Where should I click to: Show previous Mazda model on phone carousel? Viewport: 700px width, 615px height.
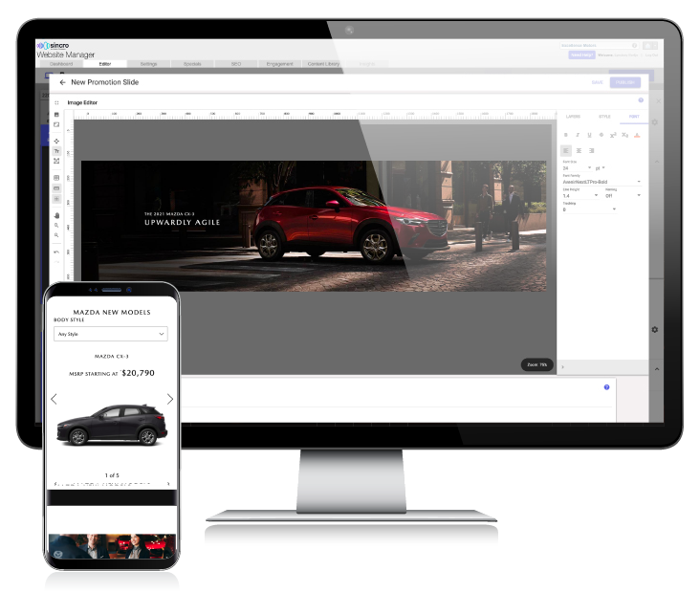[54, 399]
